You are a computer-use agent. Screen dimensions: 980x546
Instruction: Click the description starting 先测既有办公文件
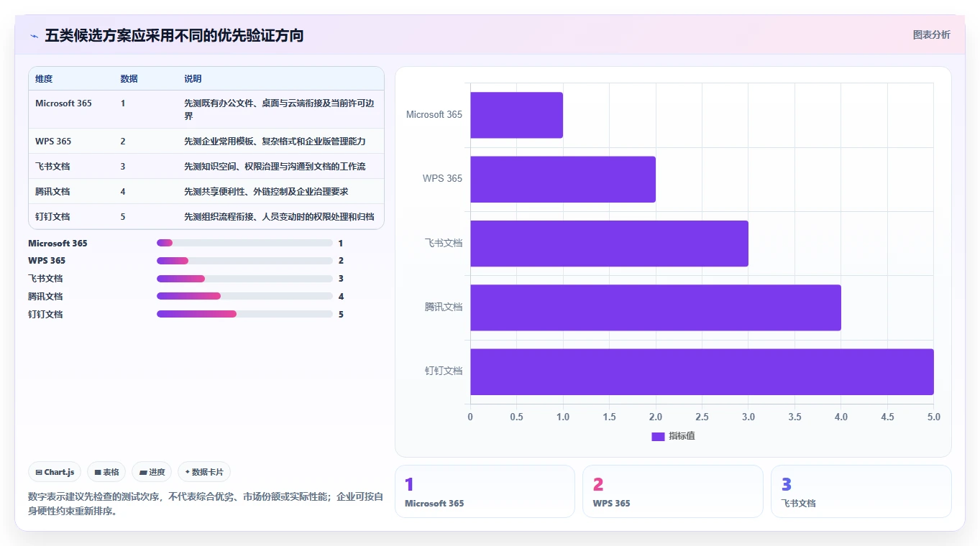pyautogui.click(x=280, y=109)
